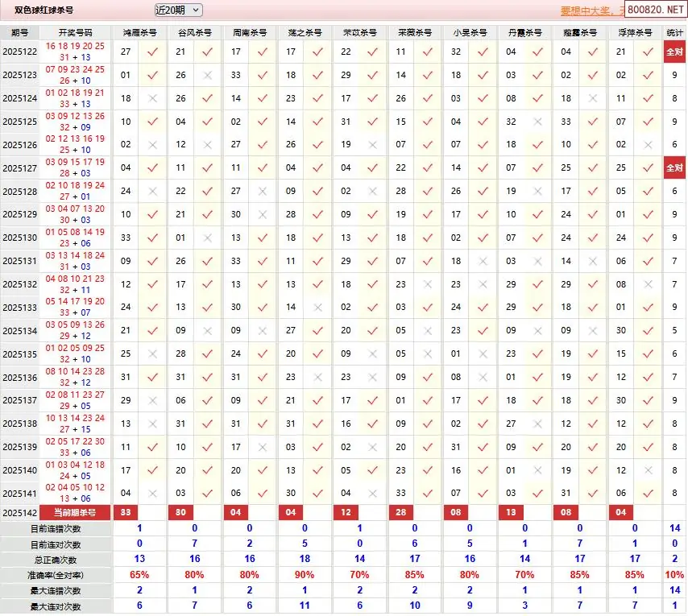The image size is (688, 616).
Task: Click the red 当前期杀号 label for 2025142
Action: [75, 513]
